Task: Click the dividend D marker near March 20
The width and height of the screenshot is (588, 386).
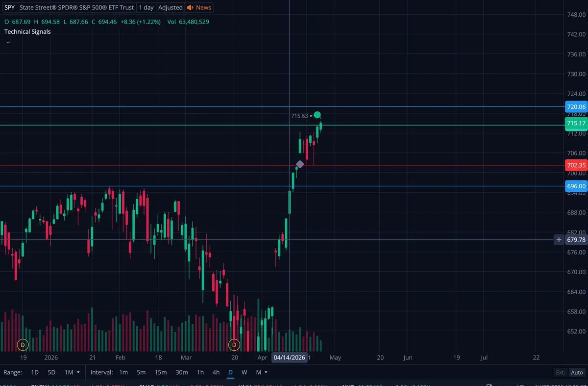Action: 234,345
